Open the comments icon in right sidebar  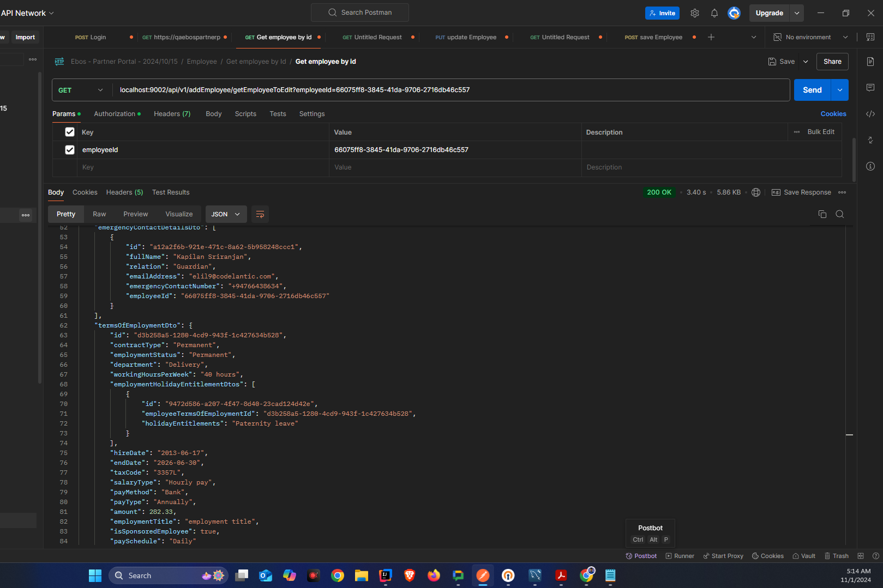870,88
